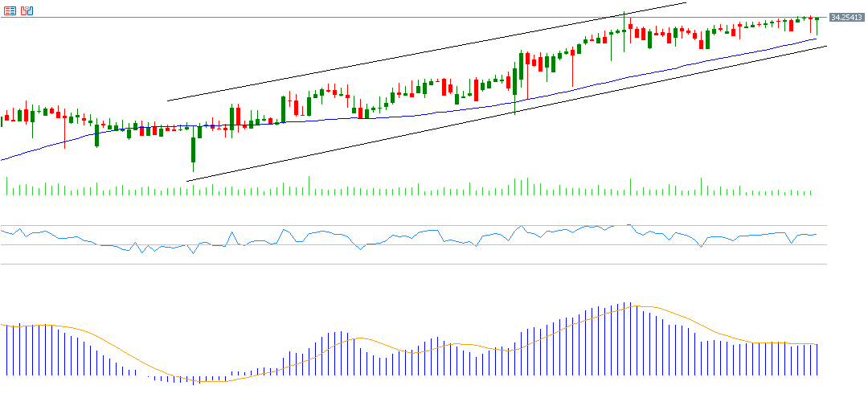Click the 34.25413 current price label

[846, 17]
